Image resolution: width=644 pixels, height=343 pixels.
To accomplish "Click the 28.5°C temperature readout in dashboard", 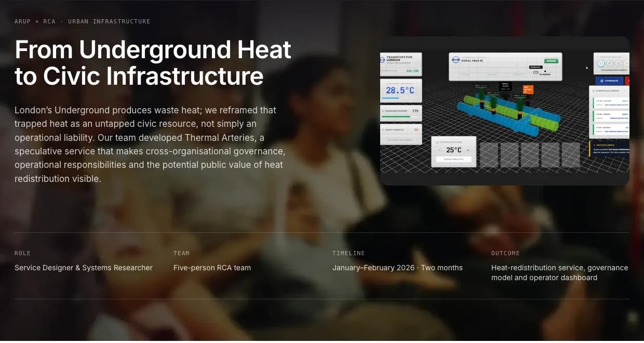I will pyautogui.click(x=400, y=90).
